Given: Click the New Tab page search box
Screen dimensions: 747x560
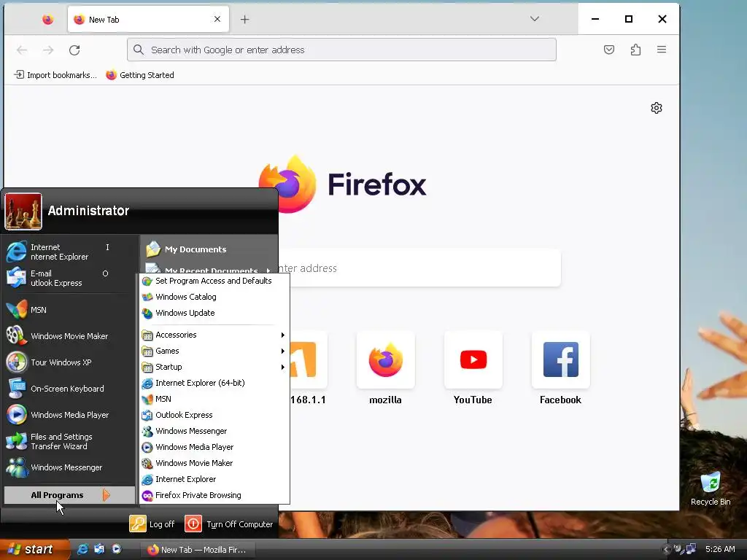Looking at the screenshot, I should click(419, 268).
